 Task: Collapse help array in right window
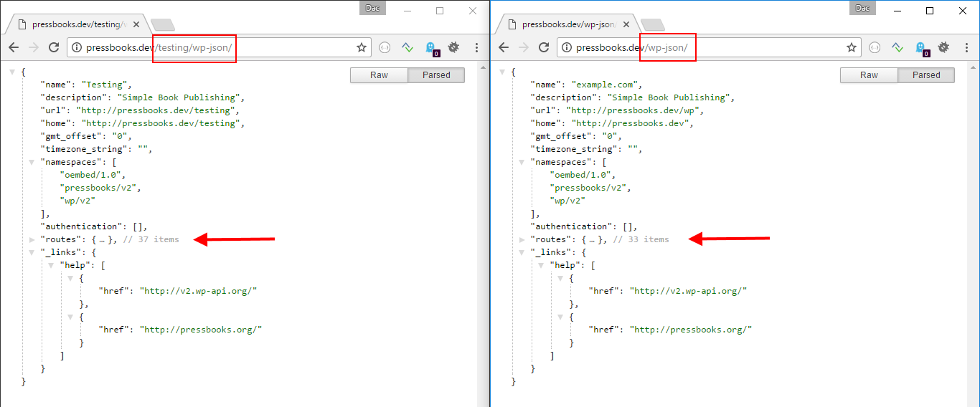542,265
